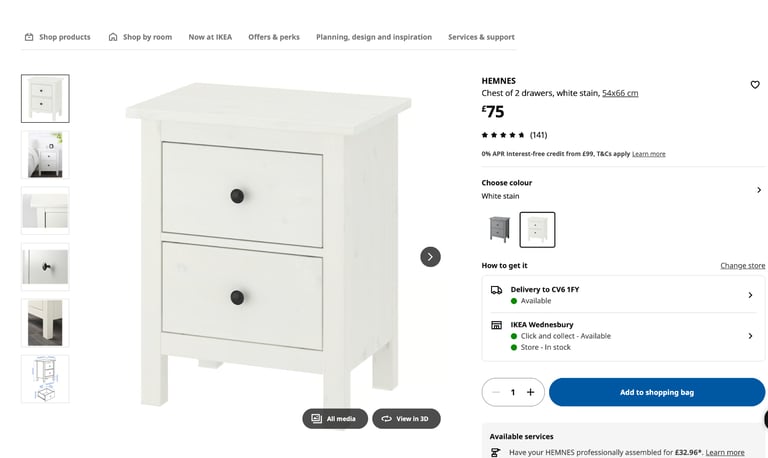
Task: View the dimensions drawing thumbnail
Action: tap(45, 379)
